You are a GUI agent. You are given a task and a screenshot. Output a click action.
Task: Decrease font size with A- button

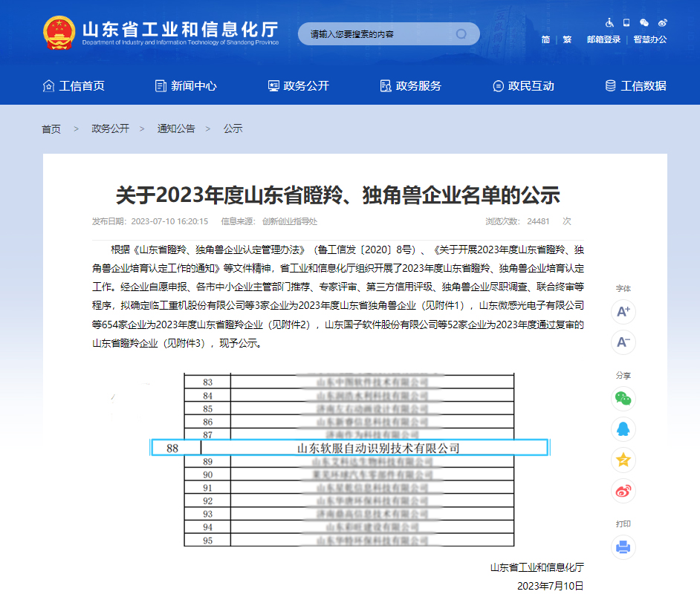623,342
